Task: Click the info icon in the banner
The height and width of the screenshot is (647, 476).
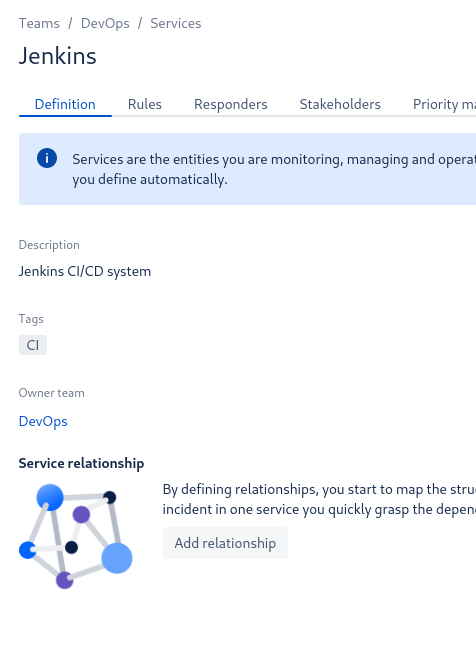Action: (x=47, y=158)
